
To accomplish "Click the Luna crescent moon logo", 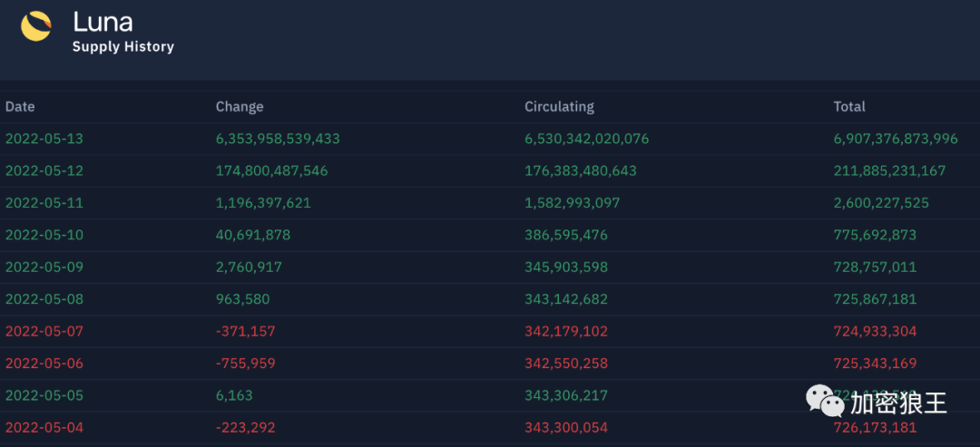I will (x=36, y=26).
